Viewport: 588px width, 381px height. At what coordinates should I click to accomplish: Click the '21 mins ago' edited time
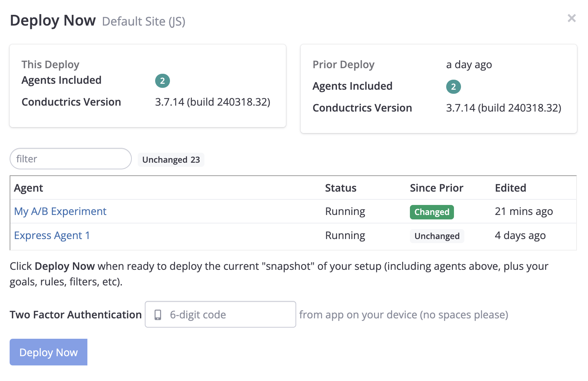[x=524, y=212]
